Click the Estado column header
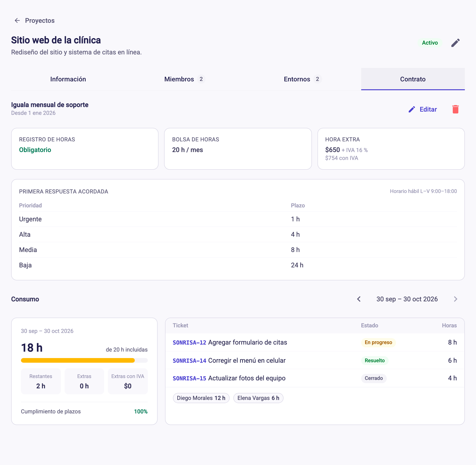 [x=370, y=325]
